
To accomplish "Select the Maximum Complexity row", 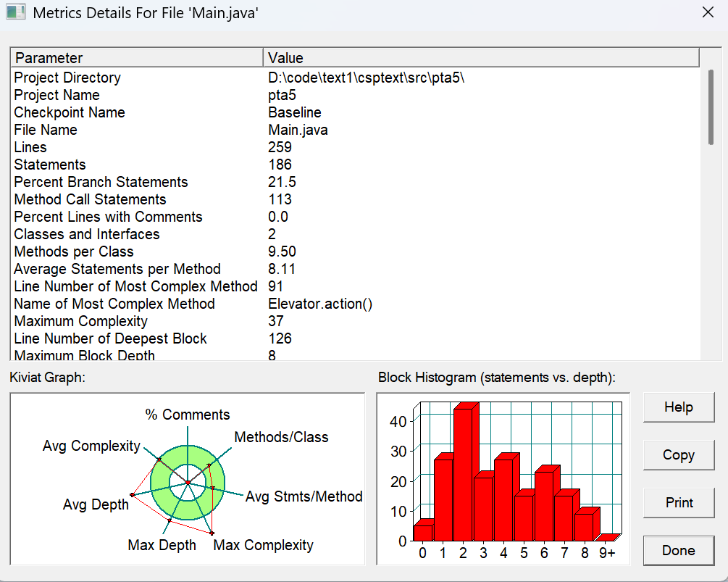I will tap(355, 321).
